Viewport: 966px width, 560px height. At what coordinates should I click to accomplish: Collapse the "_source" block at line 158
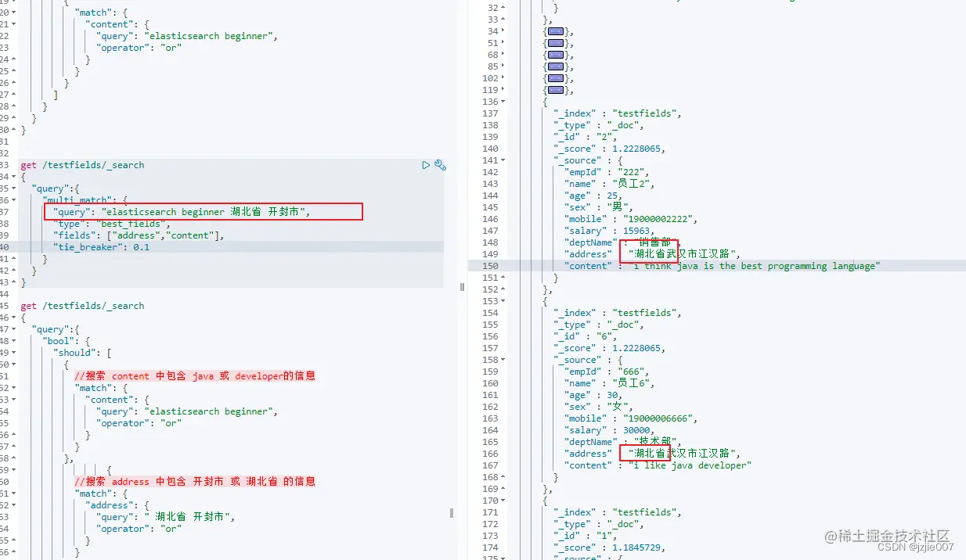tap(503, 360)
